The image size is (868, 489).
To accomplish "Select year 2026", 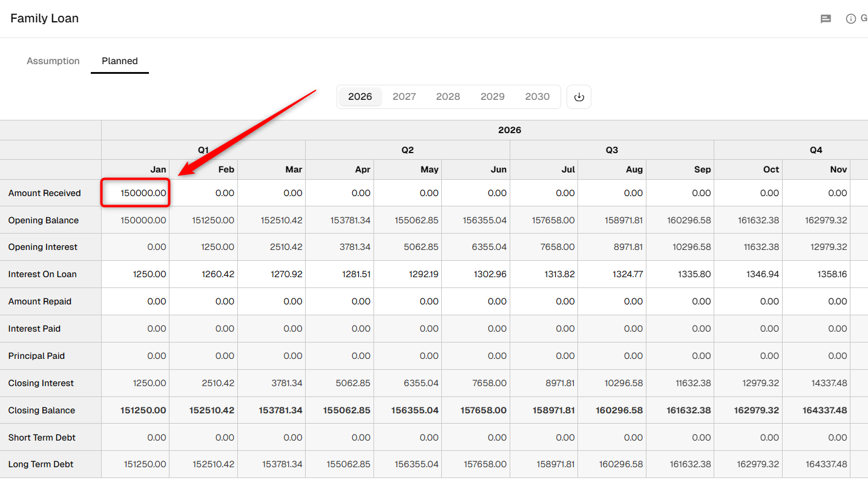I will [x=360, y=97].
